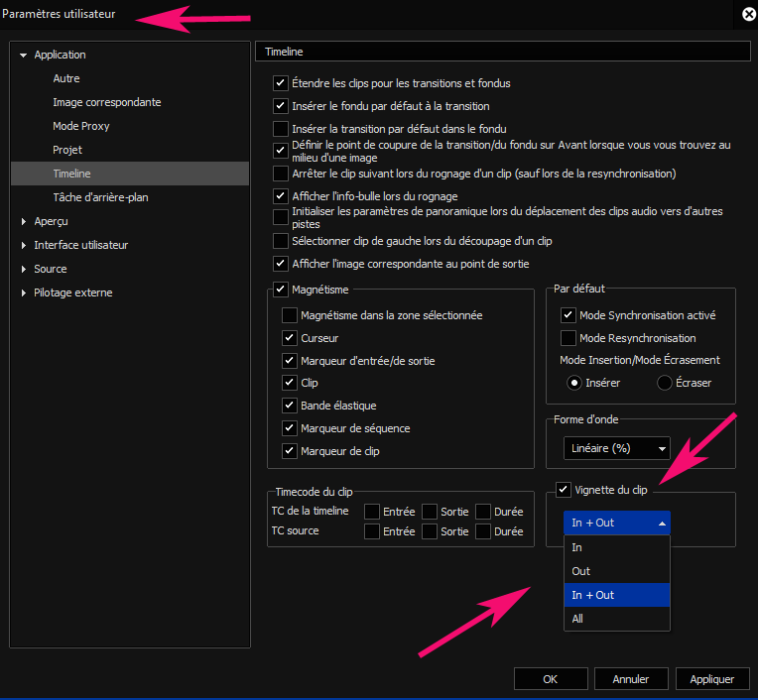This screenshot has width=758, height=700.
Task: Select the Écraser radio button
Action: (664, 383)
